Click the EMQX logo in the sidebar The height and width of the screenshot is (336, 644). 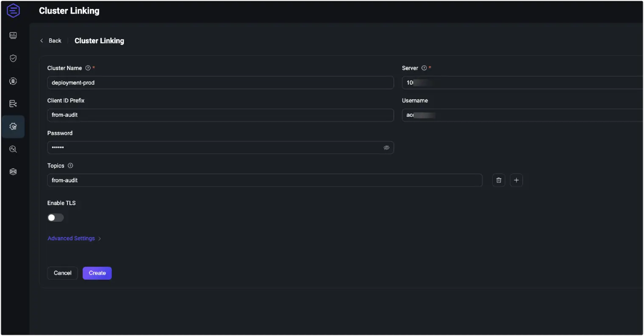tap(13, 11)
